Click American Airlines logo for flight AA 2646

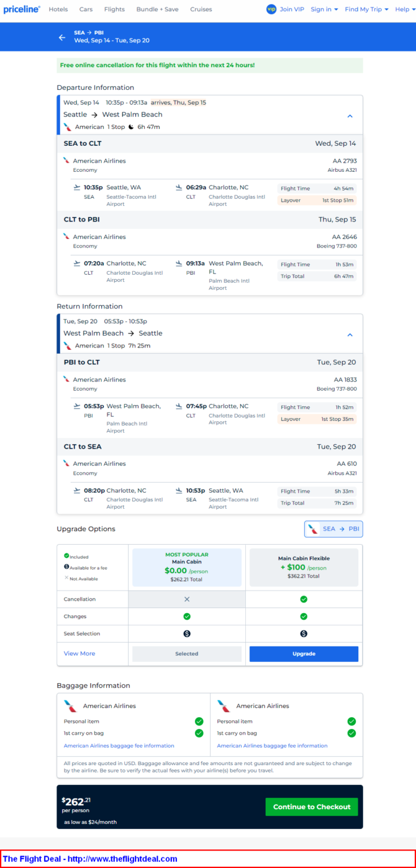[x=66, y=236]
